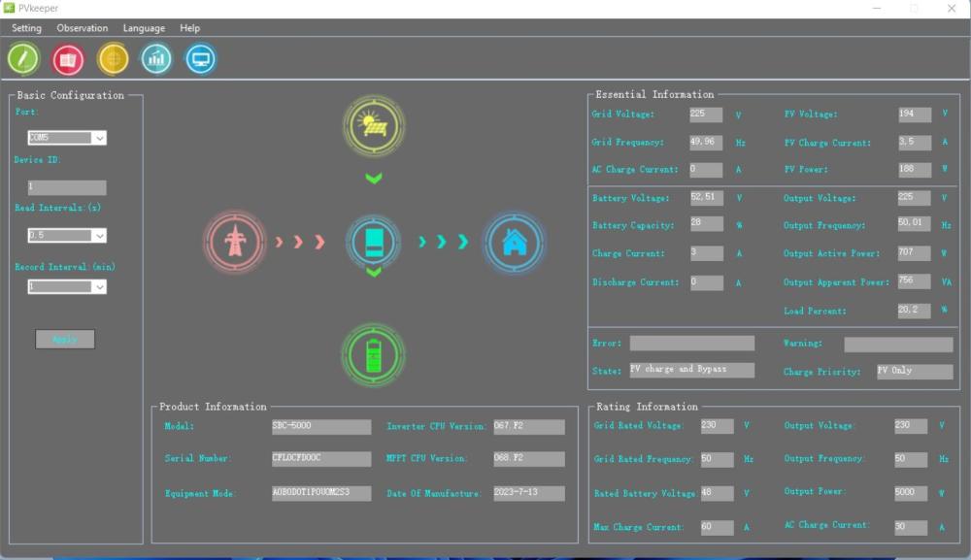Click the PVkeeper title bar app icon

9,8
